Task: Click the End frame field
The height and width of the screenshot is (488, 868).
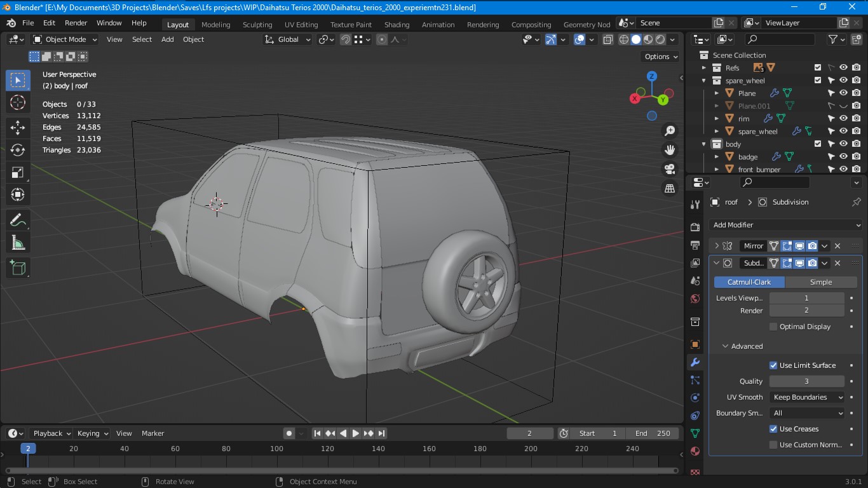Action: (x=651, y=433)
